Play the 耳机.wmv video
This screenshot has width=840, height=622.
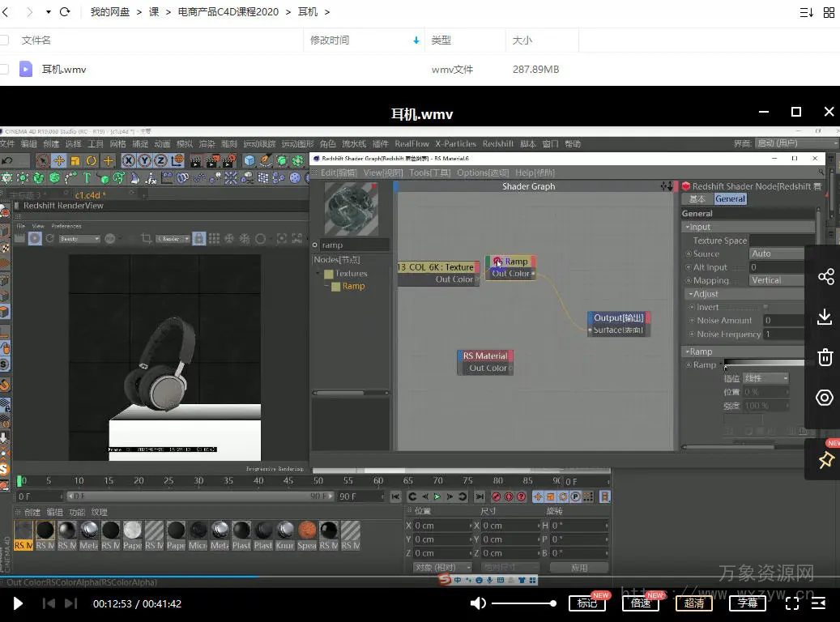(x=18, y=603)
